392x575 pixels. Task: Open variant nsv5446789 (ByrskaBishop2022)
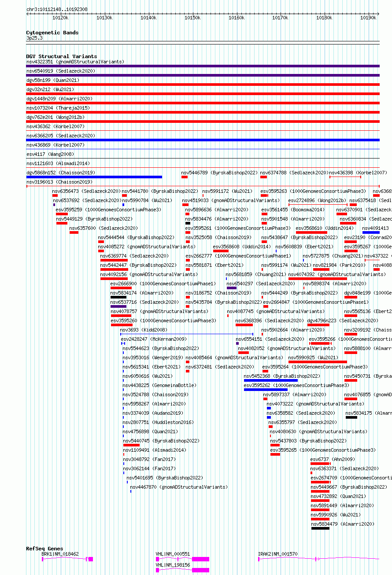click(219, 173)
